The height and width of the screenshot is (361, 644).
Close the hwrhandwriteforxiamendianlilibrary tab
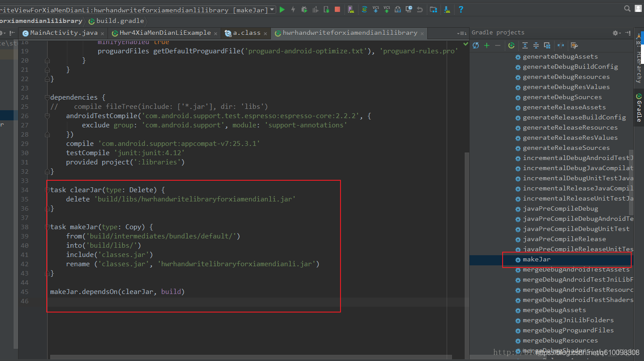(422, 33)
